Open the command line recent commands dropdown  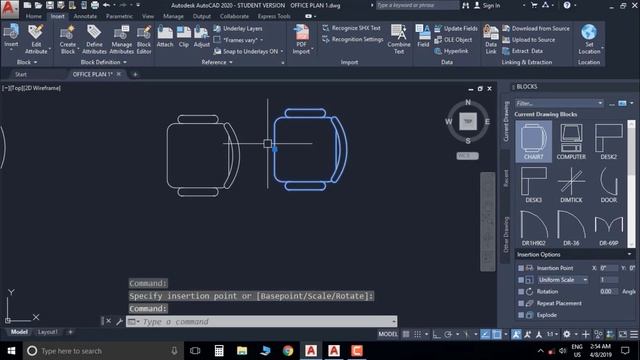click(x=394, y=322)
